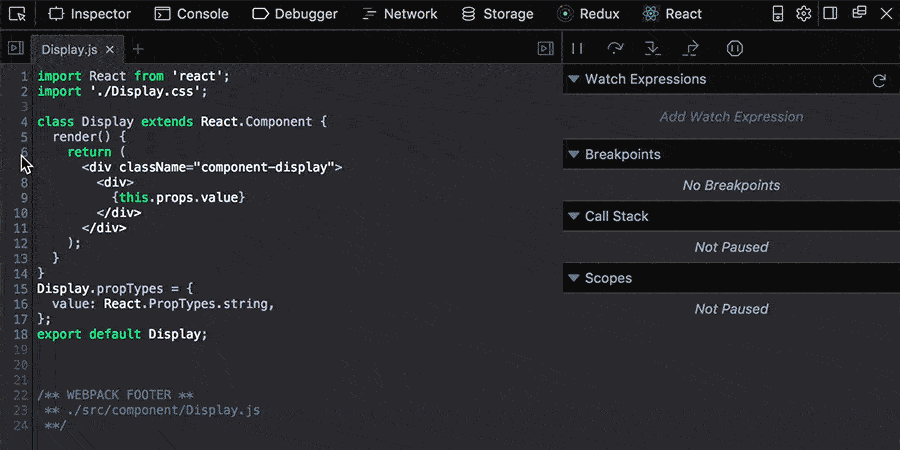Open DevTools settings gear
Viewport: 900px width, 450px height.
pyautogui.click(x=803, y=14)
